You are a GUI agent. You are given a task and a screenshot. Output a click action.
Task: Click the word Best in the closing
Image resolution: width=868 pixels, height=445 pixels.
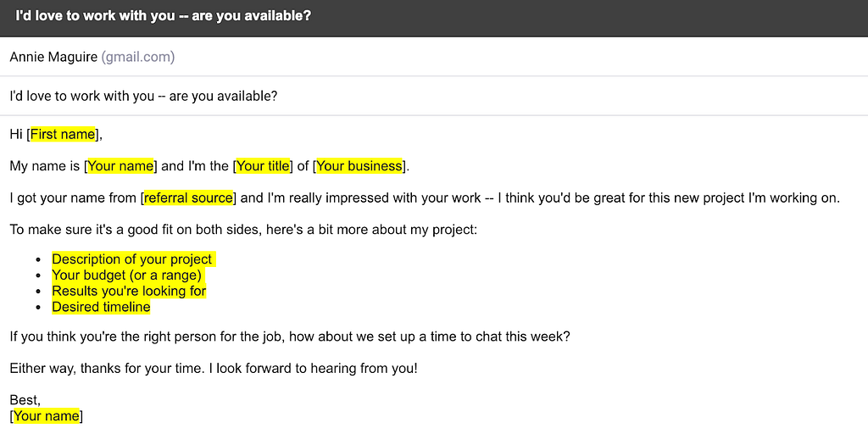(x=25, y=400)
